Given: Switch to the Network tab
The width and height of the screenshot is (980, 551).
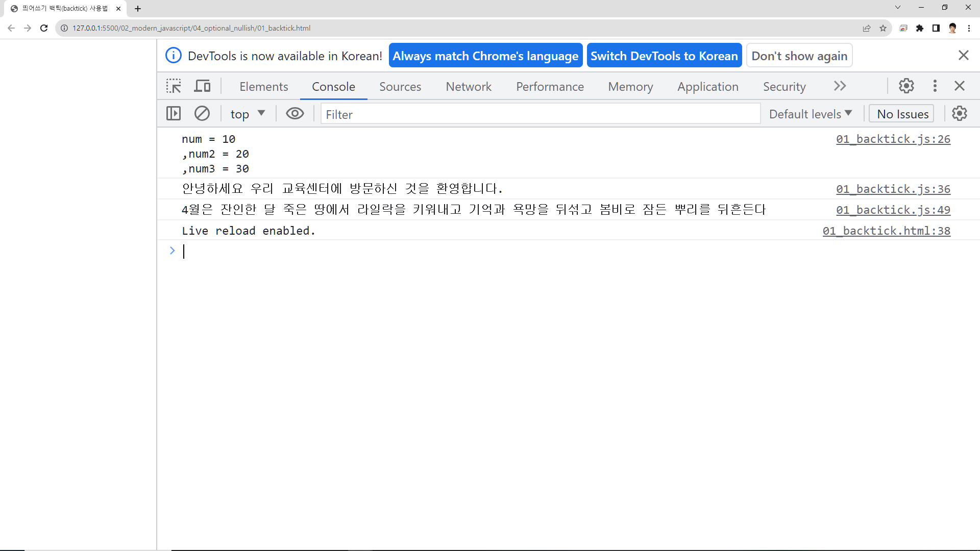Looking at the screenshot, I should click(x=468, y=87).
